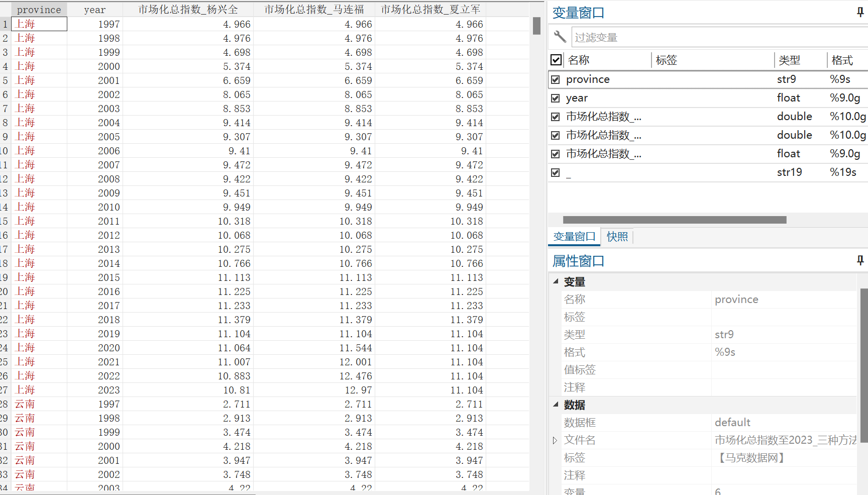Click the 类型 column header
The image size is (868, 495).
789,60
